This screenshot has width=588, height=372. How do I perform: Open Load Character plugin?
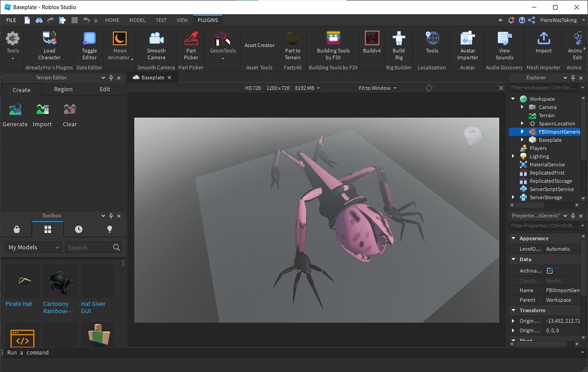click(x=49, y=46)
